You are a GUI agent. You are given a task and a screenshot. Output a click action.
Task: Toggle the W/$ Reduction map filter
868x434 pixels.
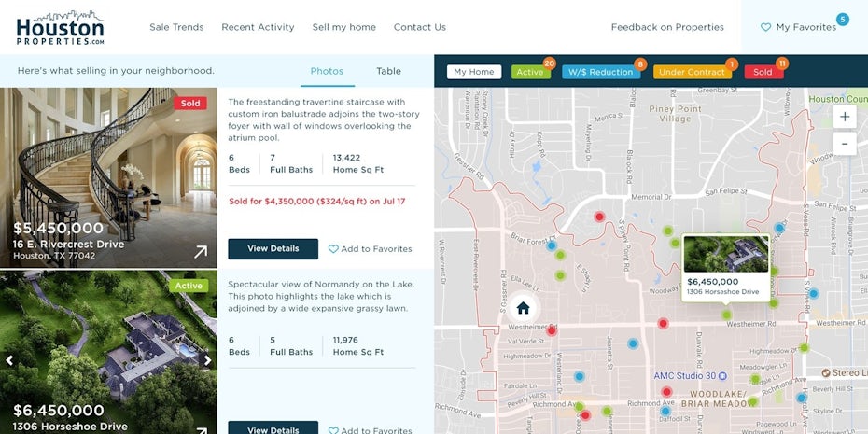point(601,72)
